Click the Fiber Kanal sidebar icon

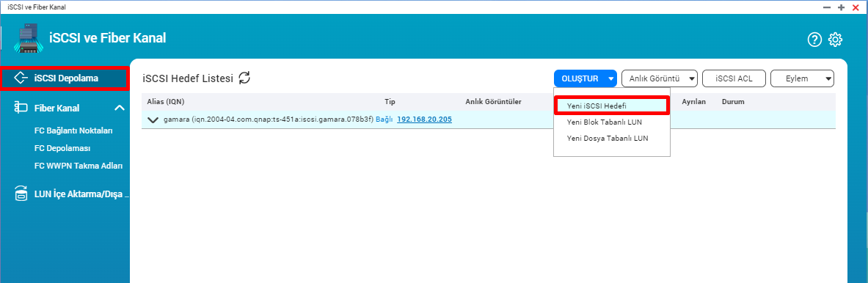21,108
